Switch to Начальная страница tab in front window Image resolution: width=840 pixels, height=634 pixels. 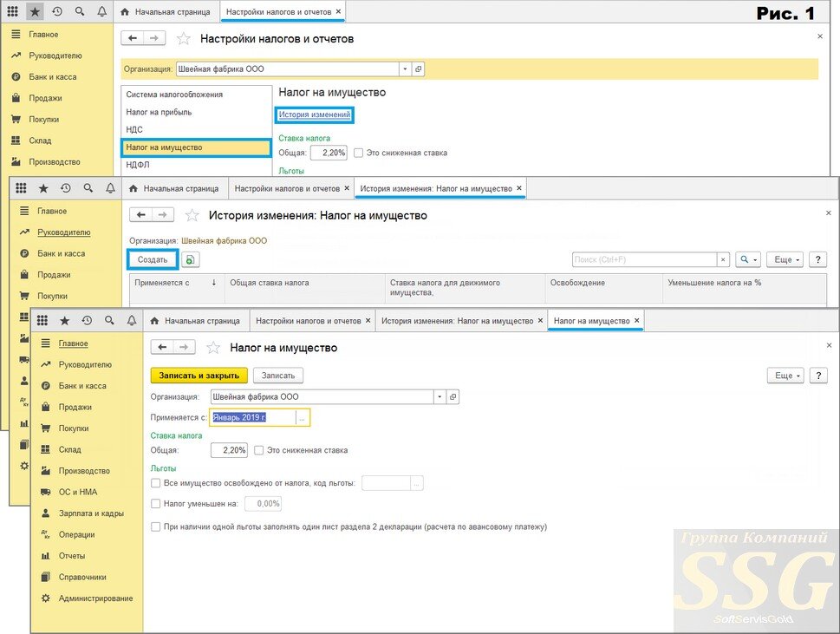click(x=196, y=321)
